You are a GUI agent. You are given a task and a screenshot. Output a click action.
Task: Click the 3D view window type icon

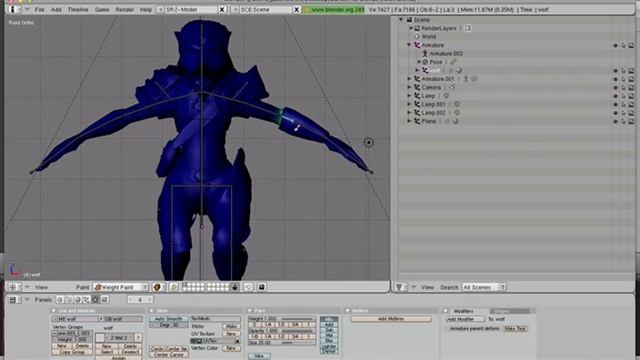13,287
